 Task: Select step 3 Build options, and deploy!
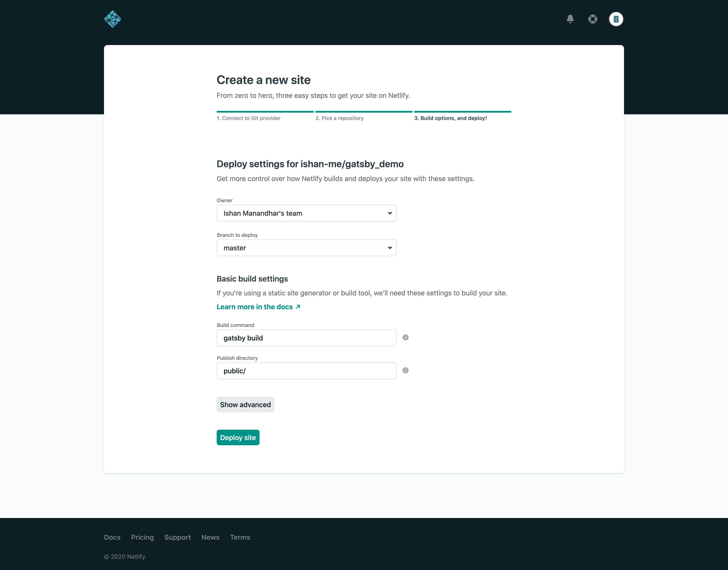pos(451,118)
